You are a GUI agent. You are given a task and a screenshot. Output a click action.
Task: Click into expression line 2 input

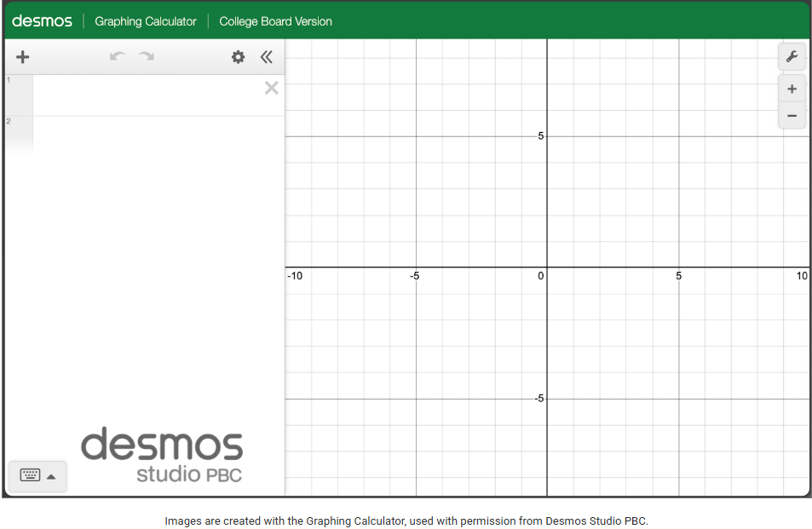[158, 135]
